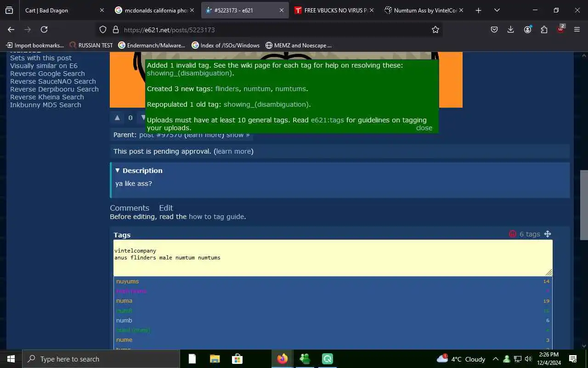
Task: Switch to Firefox taskbar icon
Action: point(282,359)
